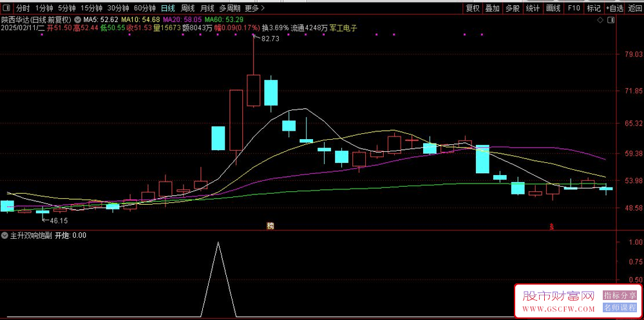Click the 榜 ranking marker icon

tap(270, 225)
